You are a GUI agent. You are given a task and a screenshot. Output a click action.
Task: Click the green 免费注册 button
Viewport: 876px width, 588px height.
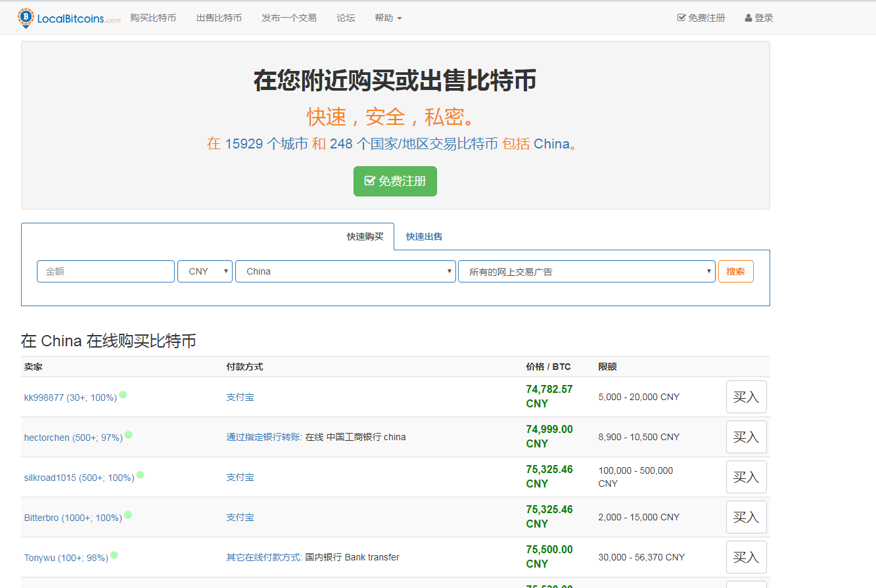point(395,181)
